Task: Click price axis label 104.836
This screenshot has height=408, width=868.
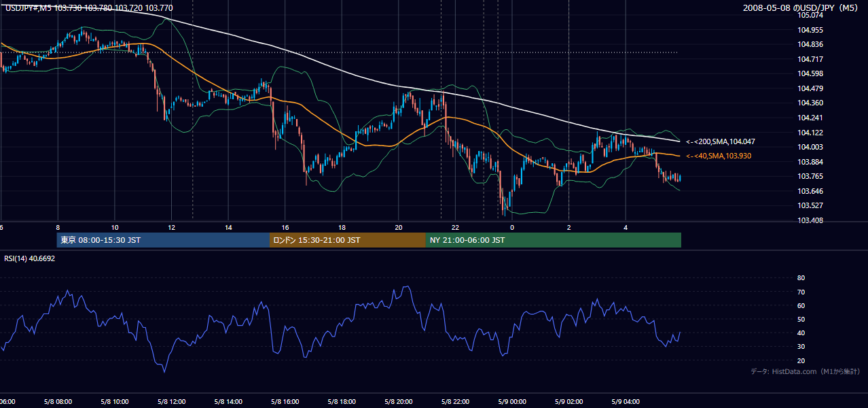Action: [x=810, y=44]
